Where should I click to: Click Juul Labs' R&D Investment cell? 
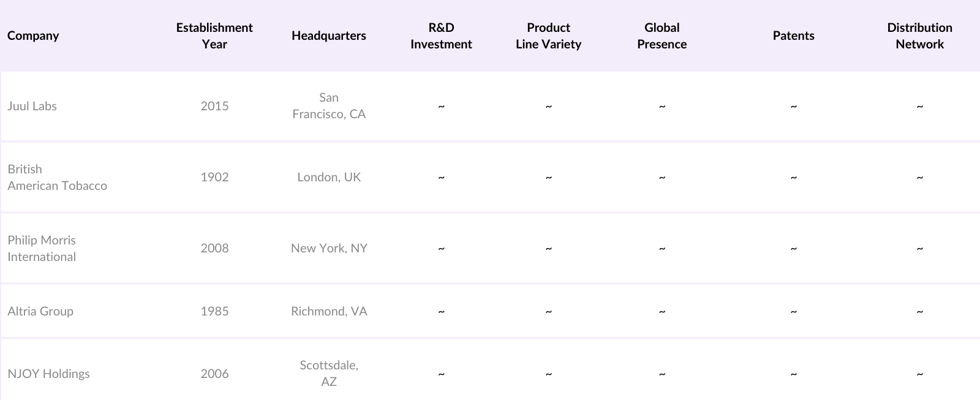(x=441, y=106)
